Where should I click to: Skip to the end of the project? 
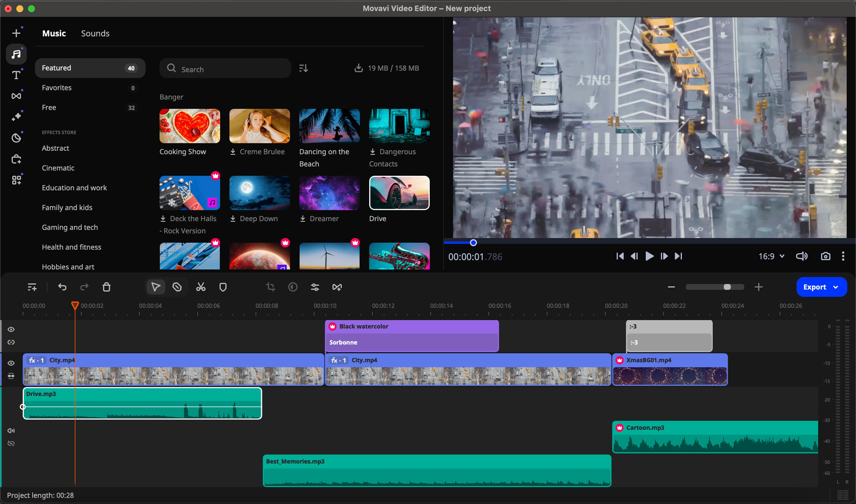tap(679, 256)
